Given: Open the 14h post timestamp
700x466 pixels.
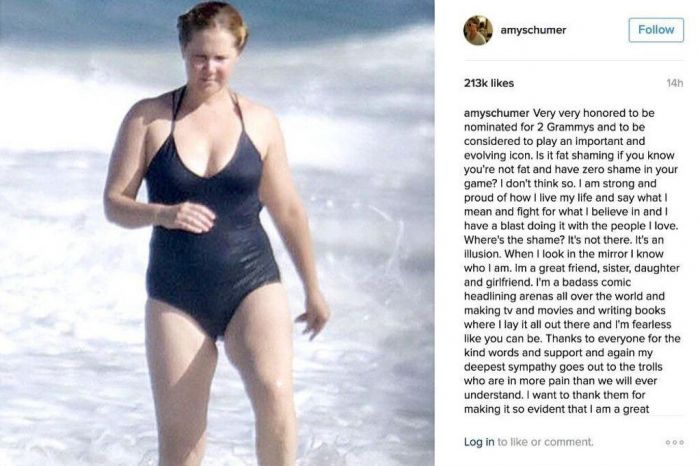Looking at the screenshot, I should pos(675,83).
